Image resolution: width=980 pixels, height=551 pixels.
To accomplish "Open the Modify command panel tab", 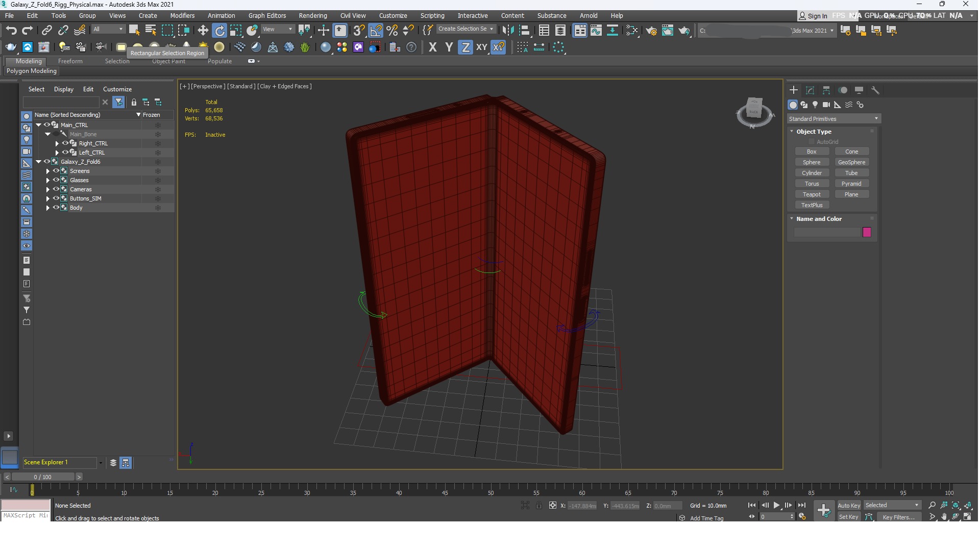I will 810,90.
